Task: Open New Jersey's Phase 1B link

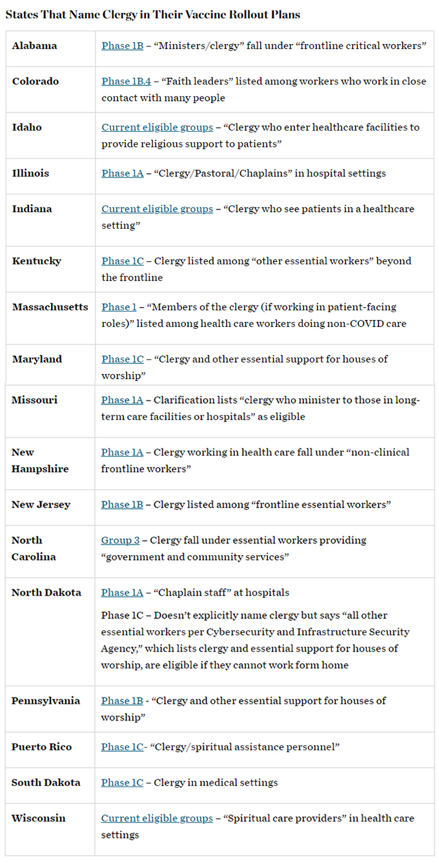Action: (122, 505)
